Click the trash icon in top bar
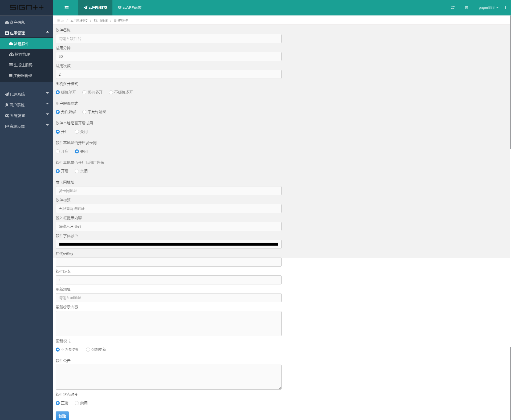The width and height of the screenshot is (511, 420). 466,8
